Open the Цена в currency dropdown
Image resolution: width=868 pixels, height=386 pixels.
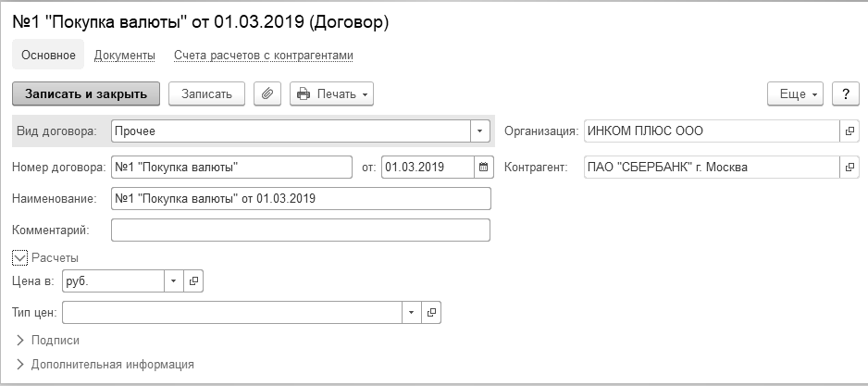[174, 280]
